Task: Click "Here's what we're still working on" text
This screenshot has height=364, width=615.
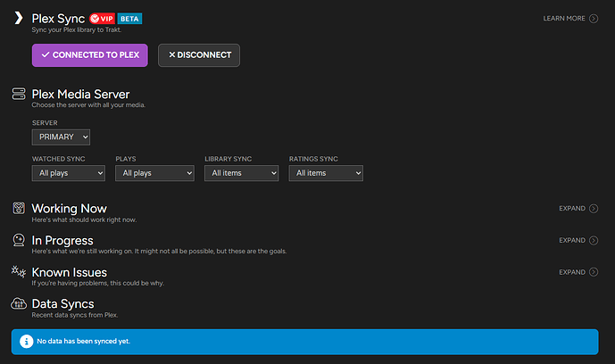Action: [x=159, y=252]
